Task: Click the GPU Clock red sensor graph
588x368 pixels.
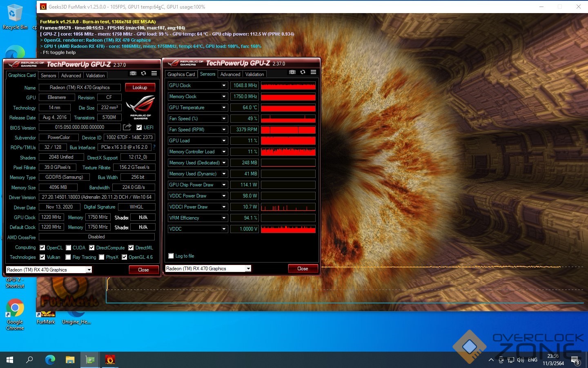Action: click(x=288, y=85)
